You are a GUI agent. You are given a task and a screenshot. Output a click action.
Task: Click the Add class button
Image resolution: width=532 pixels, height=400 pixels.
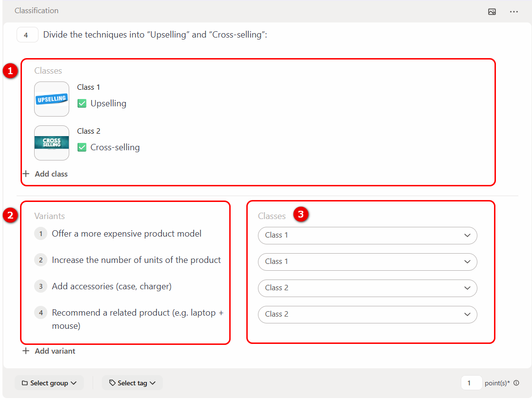(51, 174)
